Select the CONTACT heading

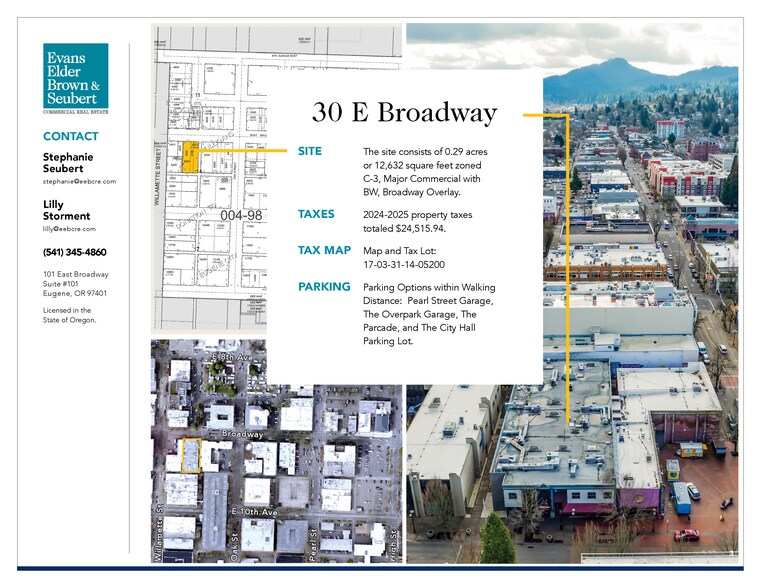coord(71,136)
